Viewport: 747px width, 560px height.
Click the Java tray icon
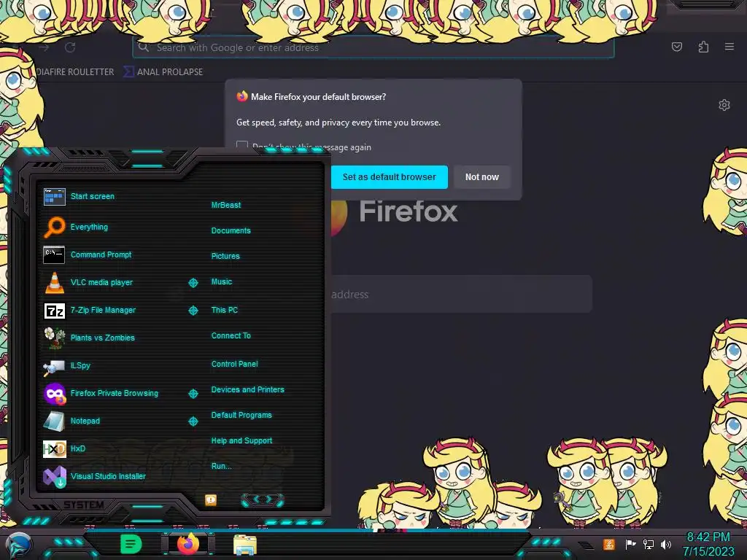pyautogui.click(x=609, y=544)
